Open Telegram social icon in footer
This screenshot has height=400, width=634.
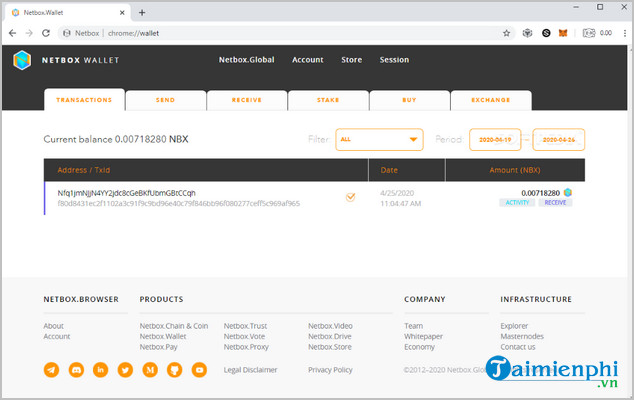pyautogui.click(x=51, y=370)
